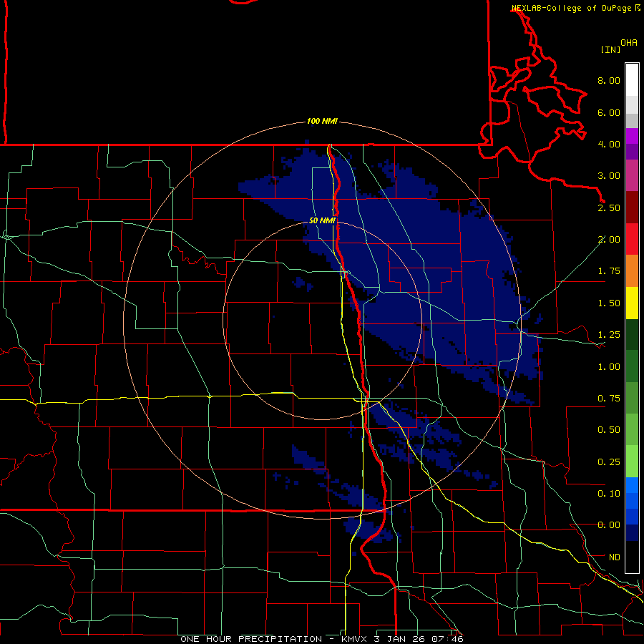
Task: Click the 0.25 legend value
Action: (609, 462)
